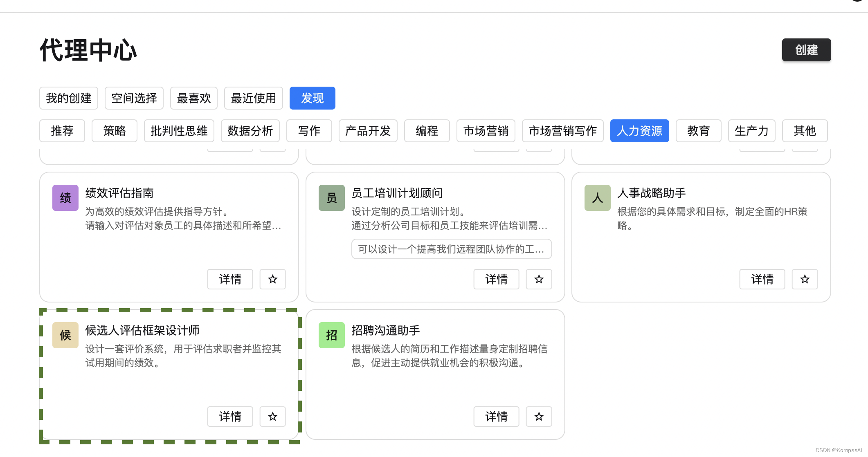868x457 pixels.
Task: Filter by 数据分析 category
Action: [x=250, y=131]
